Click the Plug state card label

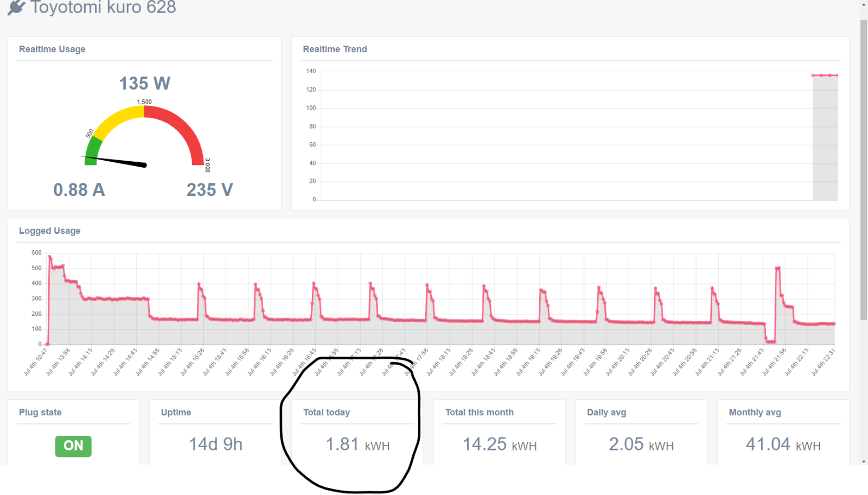(40, 412)
